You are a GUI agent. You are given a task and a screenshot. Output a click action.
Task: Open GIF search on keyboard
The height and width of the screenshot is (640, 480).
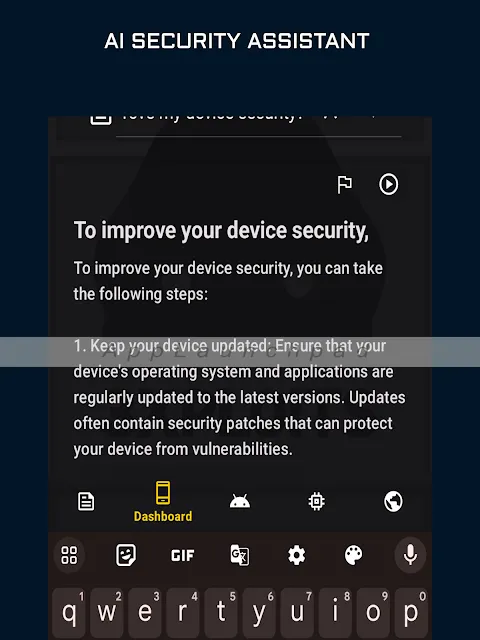(x=182, y=555)
